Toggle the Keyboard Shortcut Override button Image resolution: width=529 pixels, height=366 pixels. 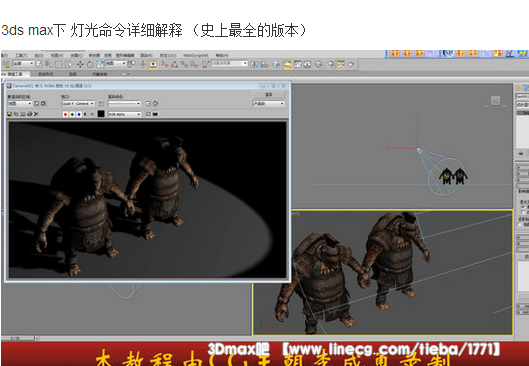(x=153, y=64)
